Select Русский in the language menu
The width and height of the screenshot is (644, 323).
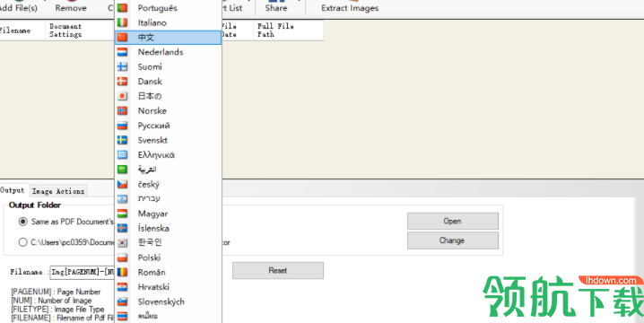coord(169,126)
